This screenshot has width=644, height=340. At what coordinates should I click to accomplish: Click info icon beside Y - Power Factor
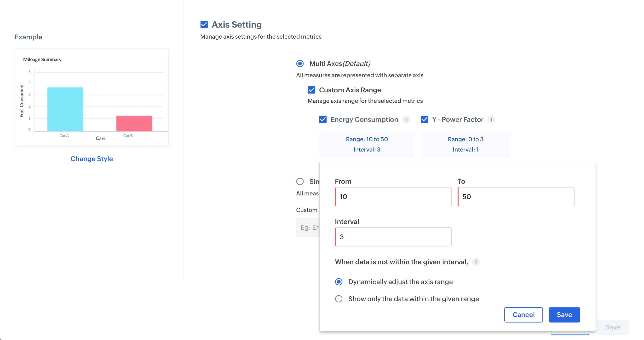(x=491, y=120)
